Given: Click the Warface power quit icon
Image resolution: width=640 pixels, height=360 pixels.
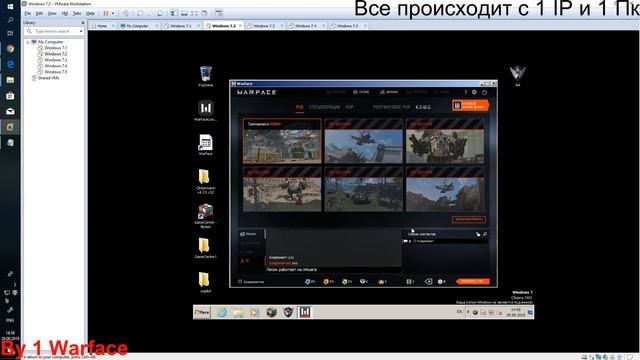Looking at the screenshot, I should click(x=484, y=92).
